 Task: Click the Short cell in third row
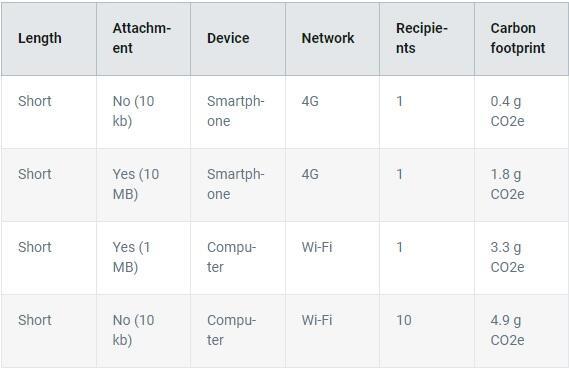tap(49, 258)
